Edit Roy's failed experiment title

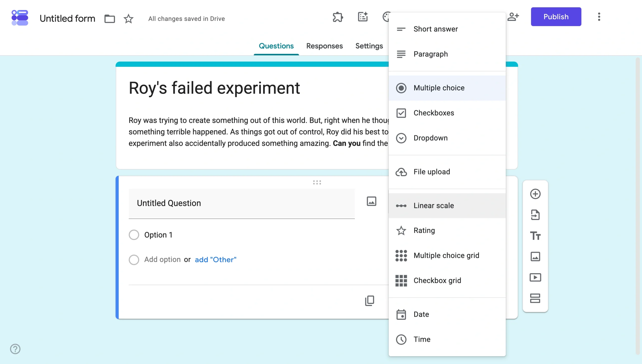coord(214,88)
